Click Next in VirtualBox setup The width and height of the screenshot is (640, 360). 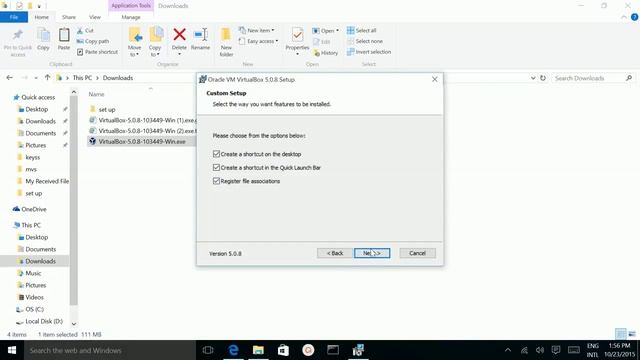point(372,253)
